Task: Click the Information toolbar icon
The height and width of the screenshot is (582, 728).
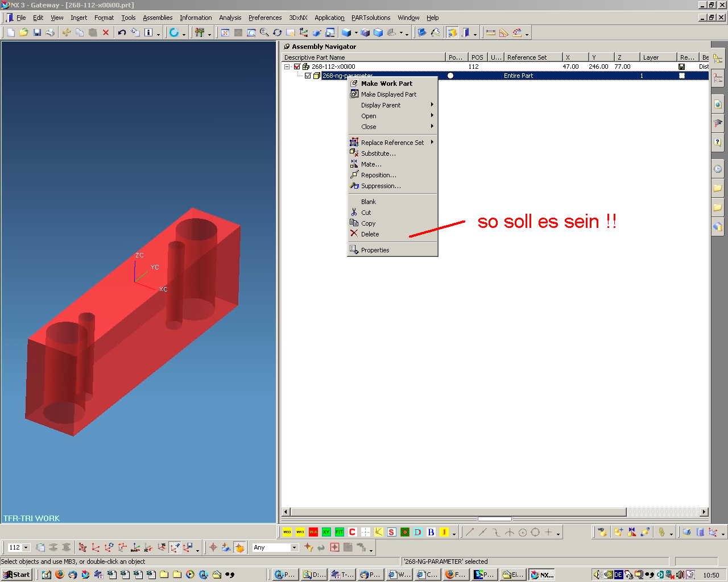Action: 148,32
